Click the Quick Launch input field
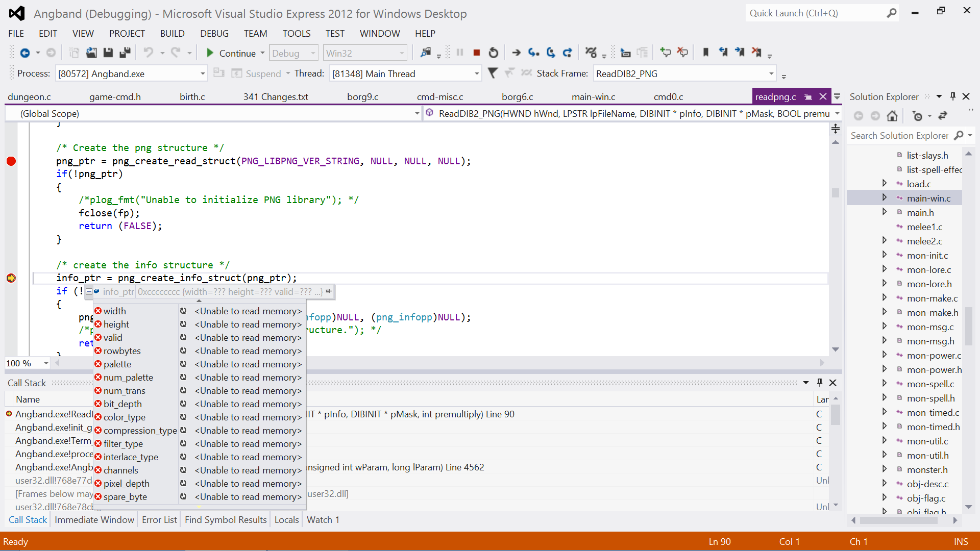 tap(816, 13)
